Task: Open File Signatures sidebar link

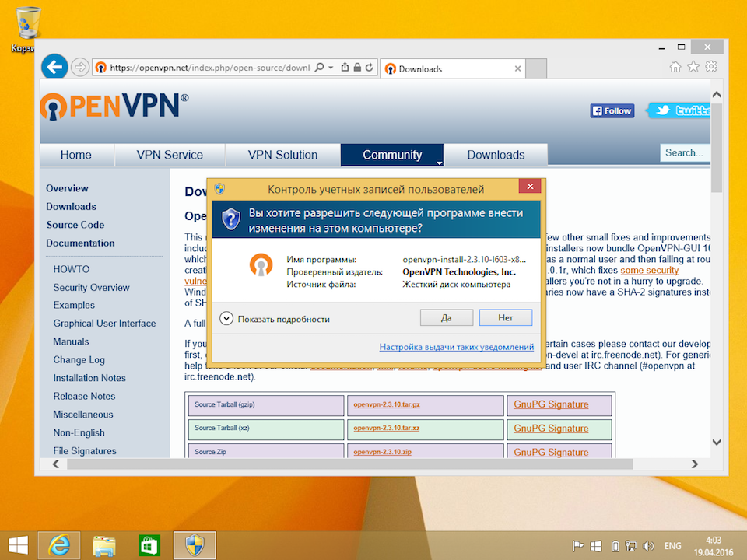Action: pyautogui.click(x=85, y=451)
